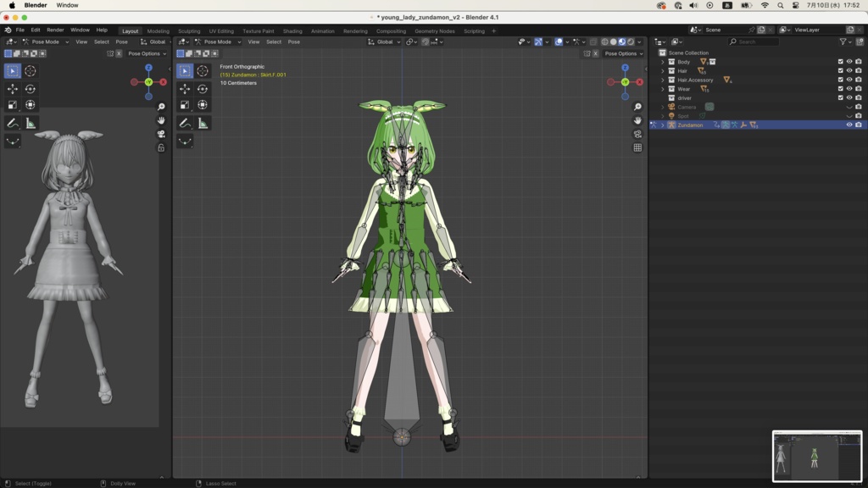Screen dimensions: 868x488
Task: Uncheck the Hair collection checkbox
Action: [x=840, y=71]
